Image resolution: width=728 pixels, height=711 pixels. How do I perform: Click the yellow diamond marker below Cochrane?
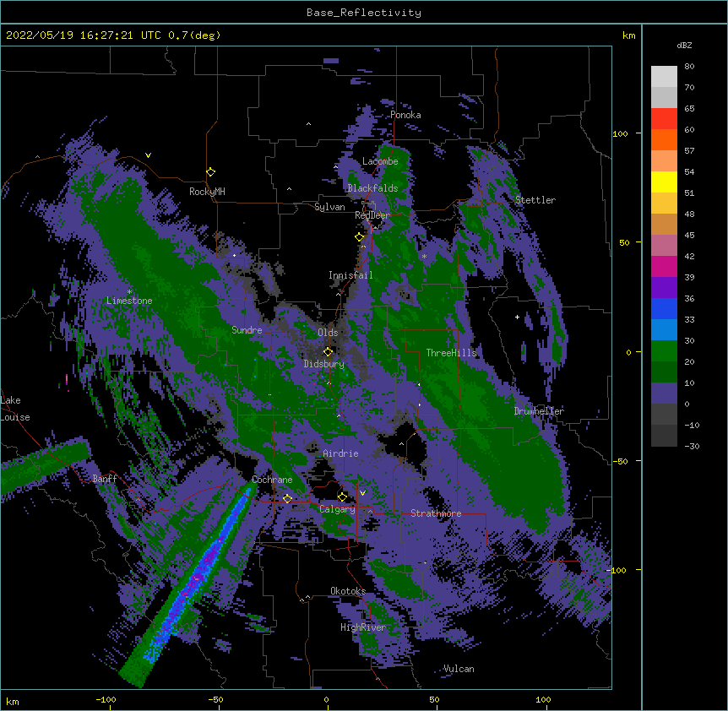tap(287, 498)
